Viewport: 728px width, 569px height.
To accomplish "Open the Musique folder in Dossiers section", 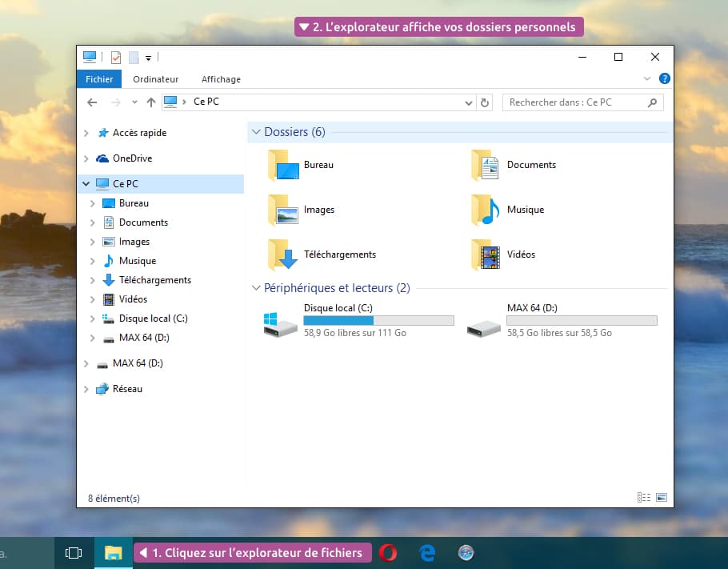I will [486, 210].
